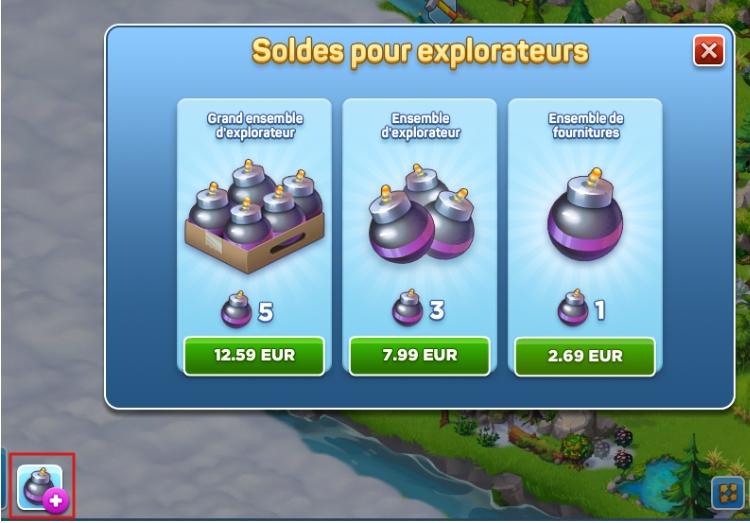
Task: Click the Grand ensemble d'explorateur title
Action: [x=255, y=125]
